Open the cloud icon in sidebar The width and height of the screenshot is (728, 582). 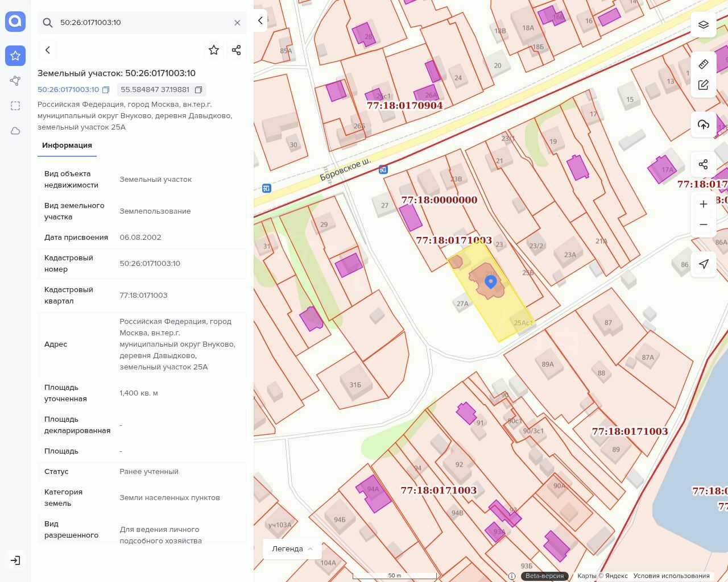point(15,131)
